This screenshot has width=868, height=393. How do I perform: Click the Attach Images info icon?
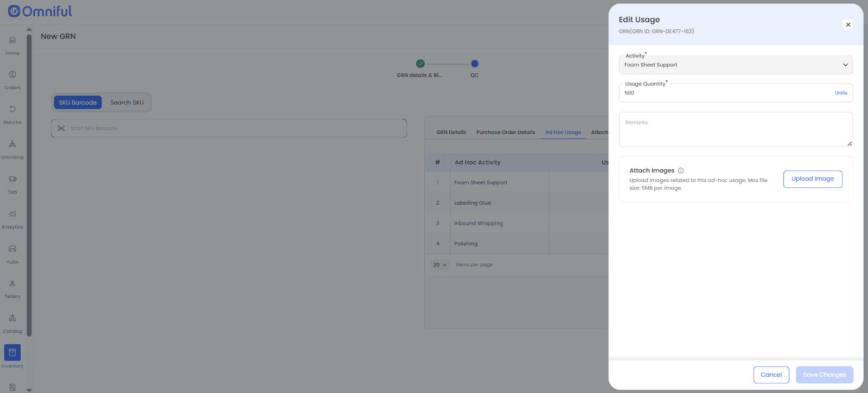point(681,170)
